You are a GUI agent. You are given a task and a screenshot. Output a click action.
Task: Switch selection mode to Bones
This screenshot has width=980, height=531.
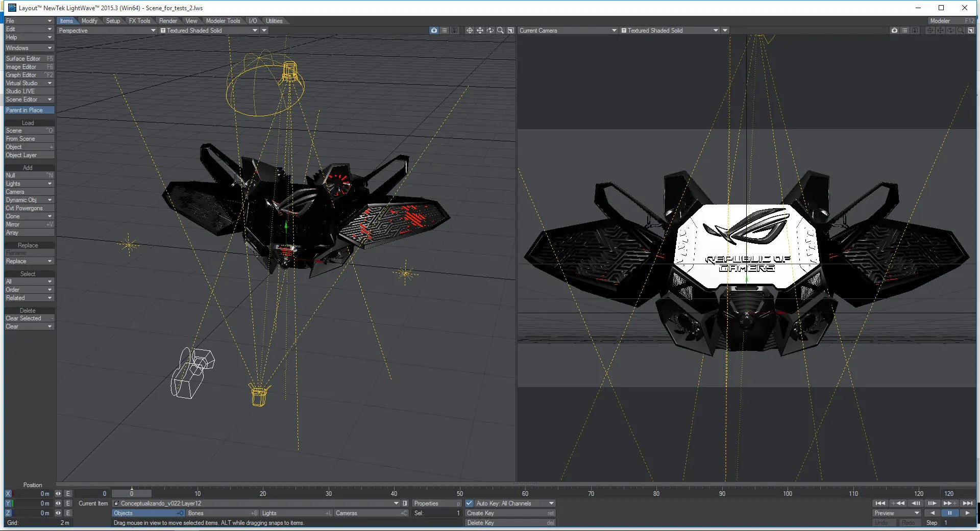tap(223, 513)
